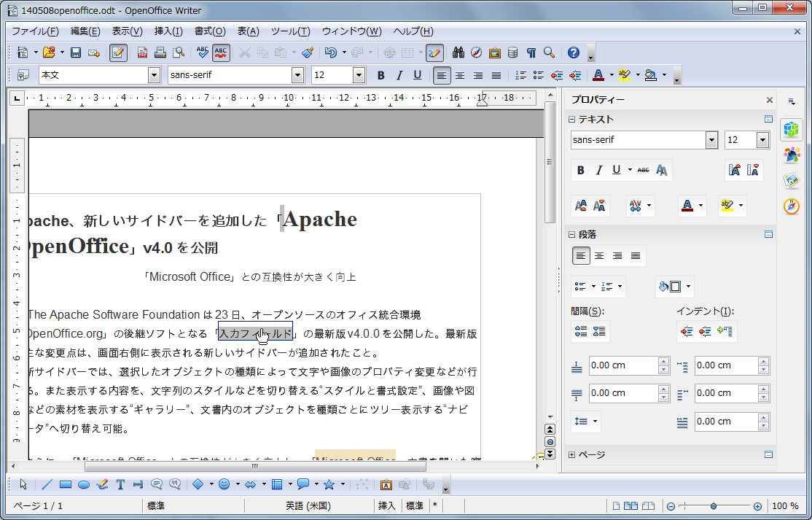Open the ツール menu
This screenshot has width=812, height=520.
290,31
